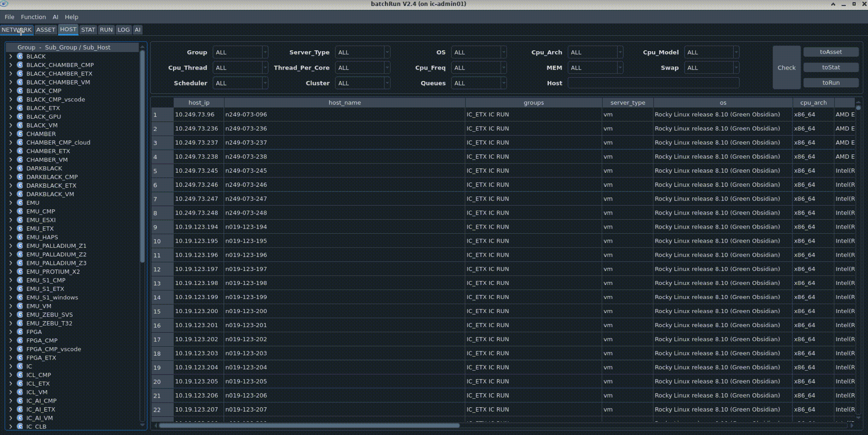Click the group icon beside BLACK_CHAMBER_CMP
Screen dimensions: 868x435
pos(20,65)
